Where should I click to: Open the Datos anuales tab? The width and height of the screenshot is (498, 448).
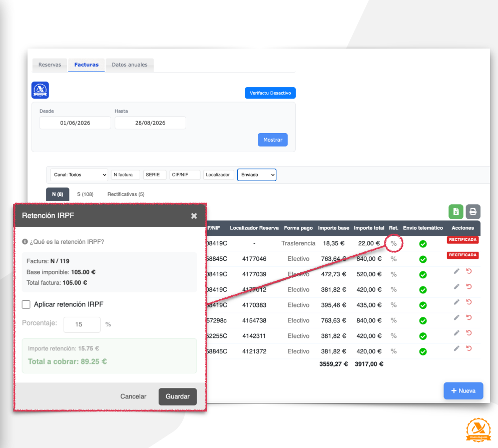pyautogui.click(x=130, y=65)
